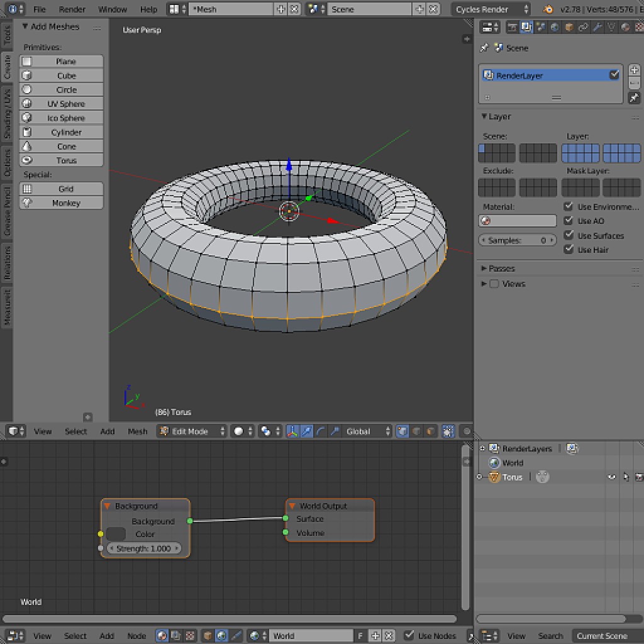The width and height of the screenshot is (644, 644).
Task: Expand the Passes panel
Action: pos(501,269)
